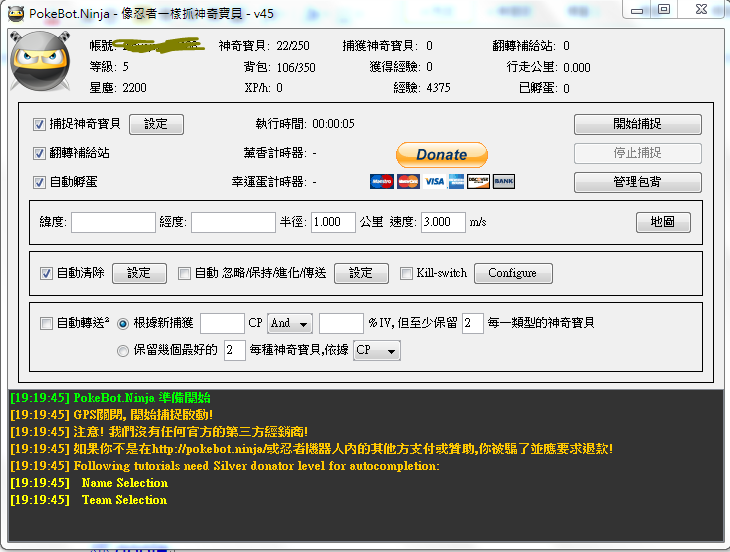Enable the Kill-switch checkbox
This screenshot has width=730, height=552.
pyautogui.click(x=406, y=273)
